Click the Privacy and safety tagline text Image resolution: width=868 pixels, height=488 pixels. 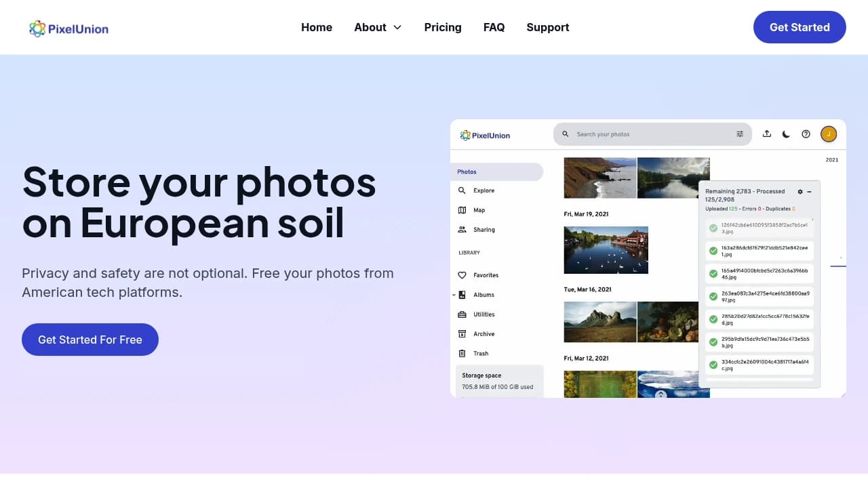[208, 283]
